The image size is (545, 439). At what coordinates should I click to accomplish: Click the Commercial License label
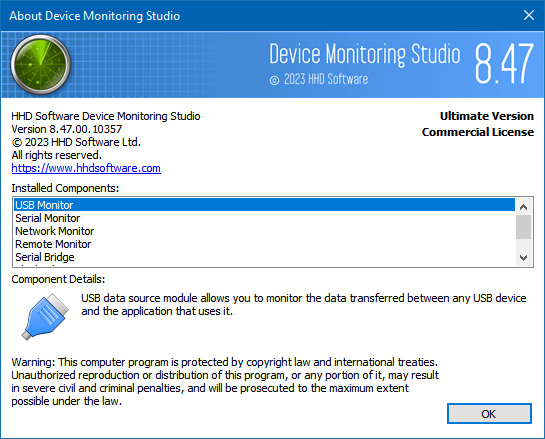(478, 132)
